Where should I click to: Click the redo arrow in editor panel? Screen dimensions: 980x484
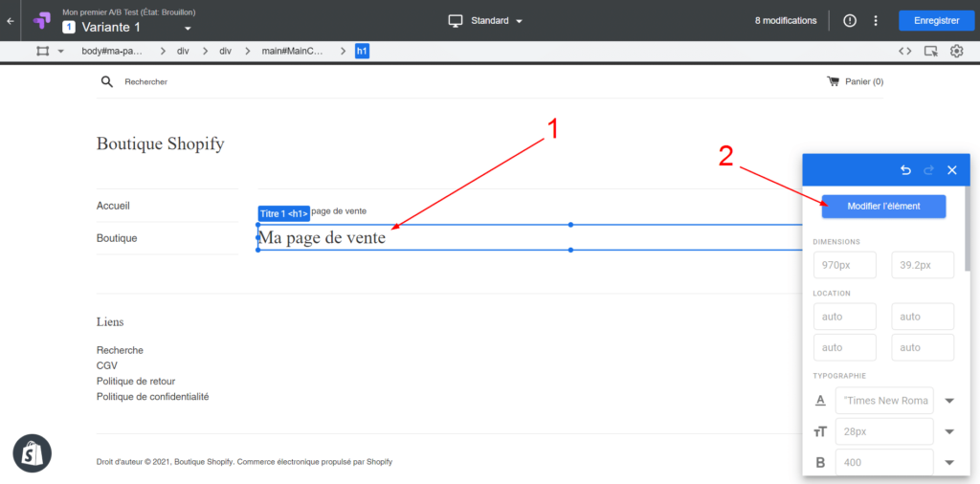pyautogui.click(x=928, y=170)
